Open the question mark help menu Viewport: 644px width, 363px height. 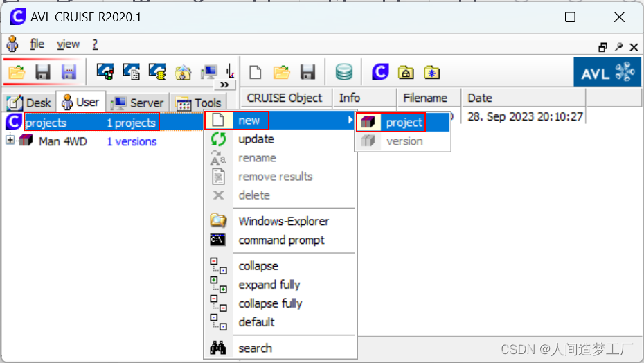96,44
